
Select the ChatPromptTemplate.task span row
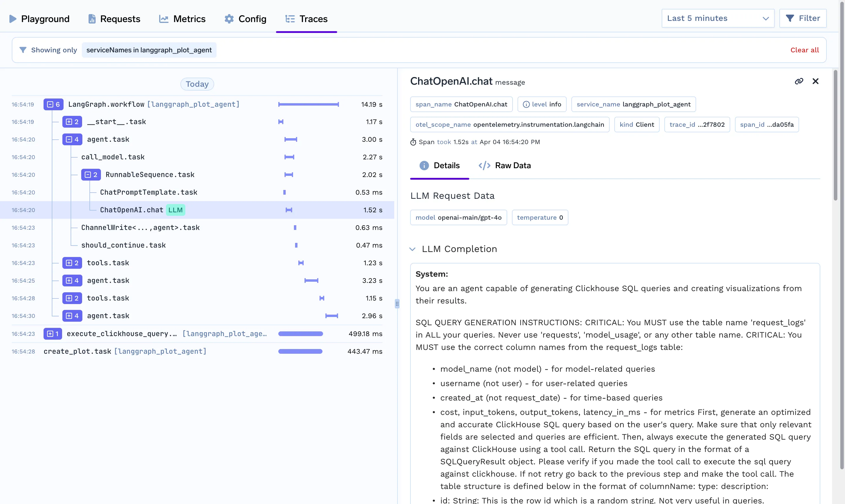tap(149, 192)
